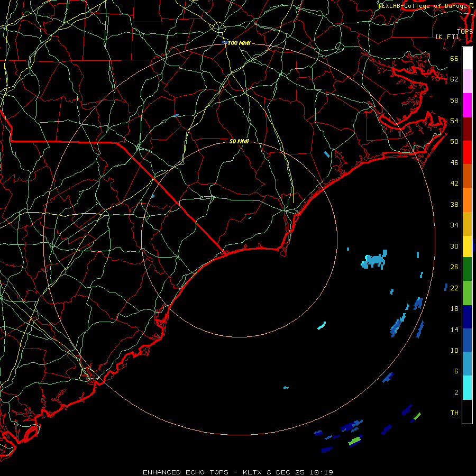
Task: Click the white swatch in the tops legend
Action: click(x=467, y=58)
